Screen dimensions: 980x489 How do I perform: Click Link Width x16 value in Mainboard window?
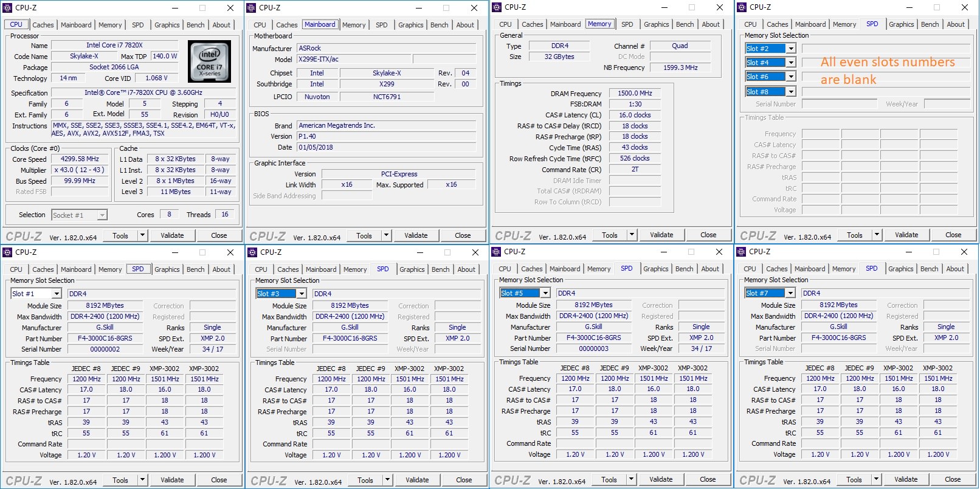347,184
